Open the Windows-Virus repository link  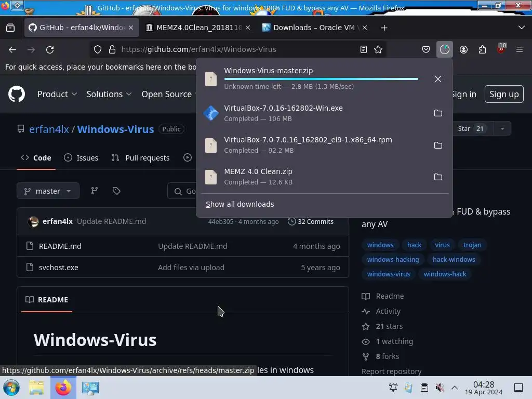click(x=115, y=129)
